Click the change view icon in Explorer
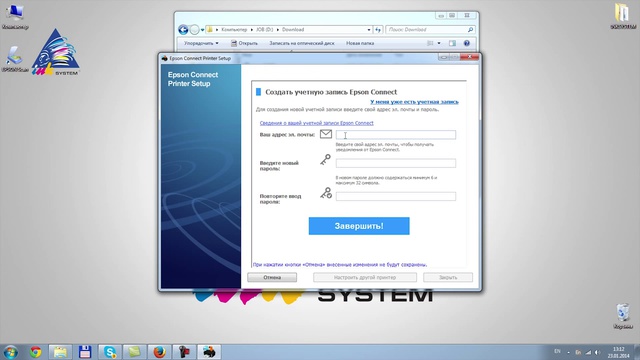The height and width of the screenshot is (360, 640). tap(430, 43)
